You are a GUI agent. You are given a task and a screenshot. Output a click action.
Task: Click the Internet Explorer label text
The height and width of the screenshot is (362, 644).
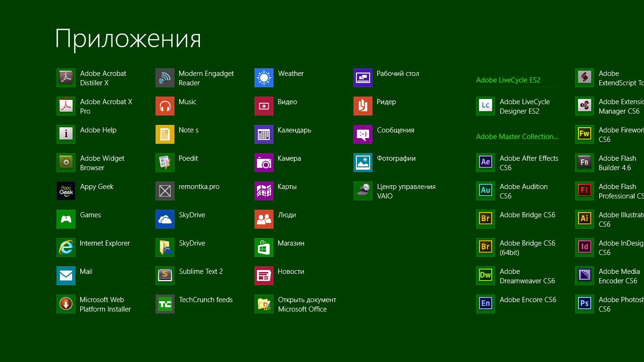coord(105,243)
